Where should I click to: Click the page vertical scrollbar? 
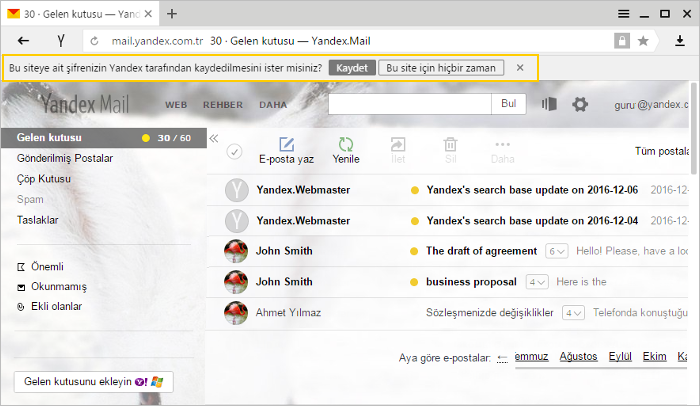693,129
